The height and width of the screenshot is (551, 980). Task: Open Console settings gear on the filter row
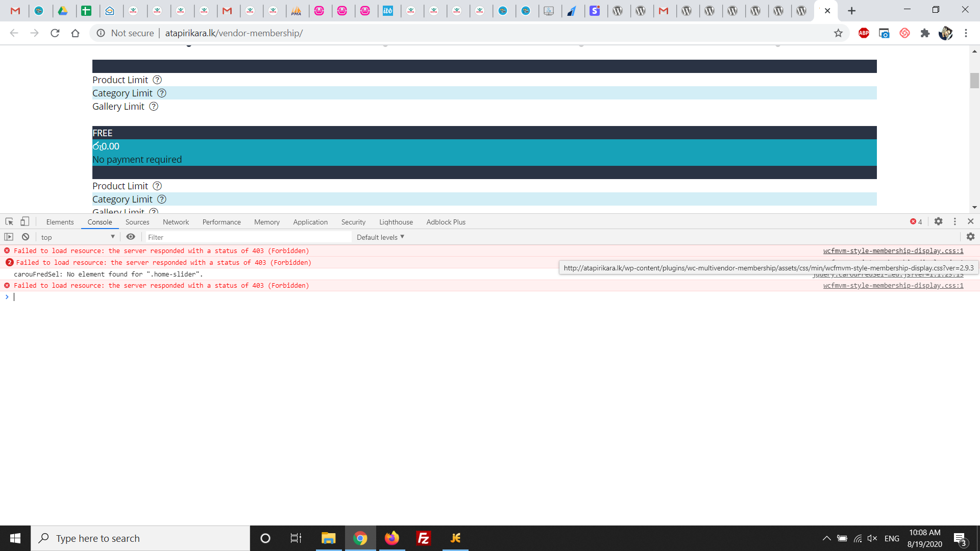coord(970,237)
